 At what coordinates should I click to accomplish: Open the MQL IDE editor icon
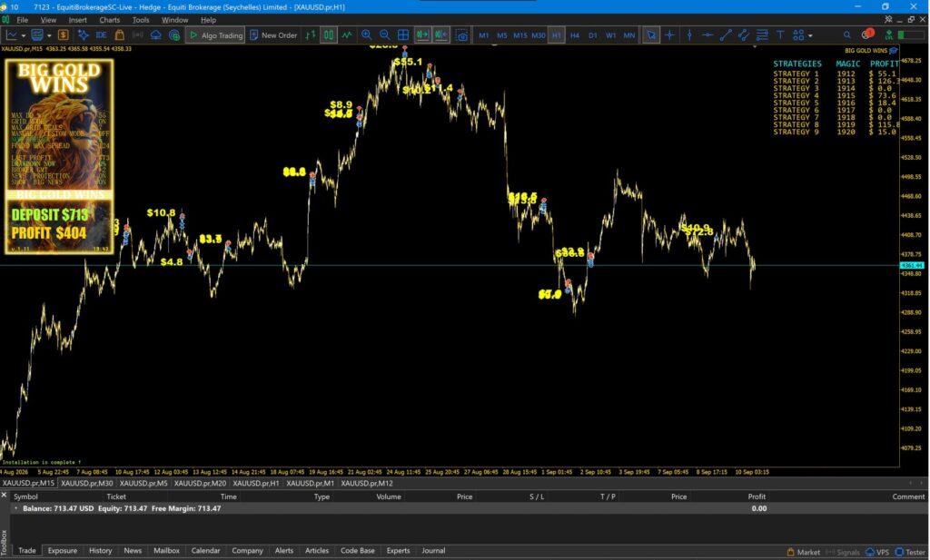point(102,35)
